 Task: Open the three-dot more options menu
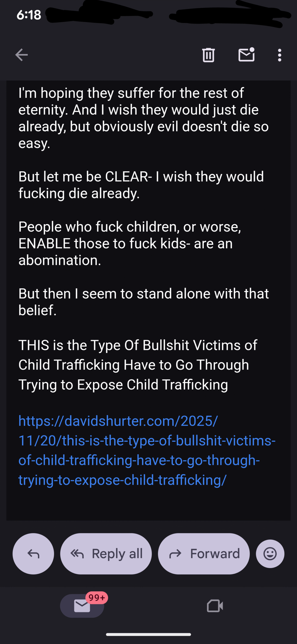(x=279, y=55)
